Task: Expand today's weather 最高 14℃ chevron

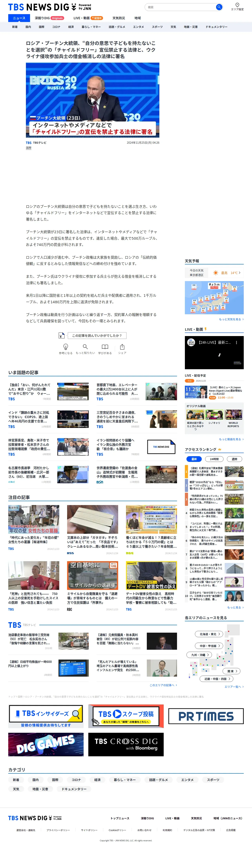Action: (x=239, y=273)
